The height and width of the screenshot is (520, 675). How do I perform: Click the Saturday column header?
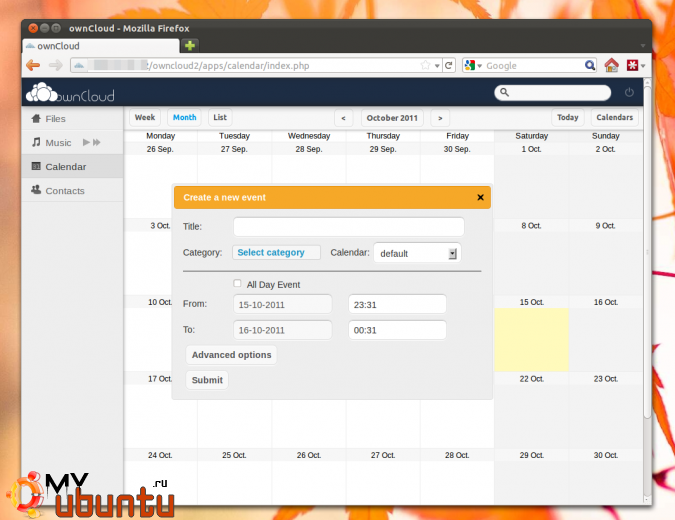532,136
